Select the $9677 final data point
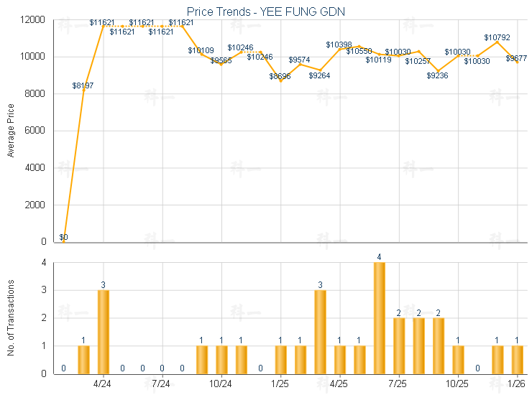The width and height of the screenshot is (532, 395). click(x=516, y=58)
